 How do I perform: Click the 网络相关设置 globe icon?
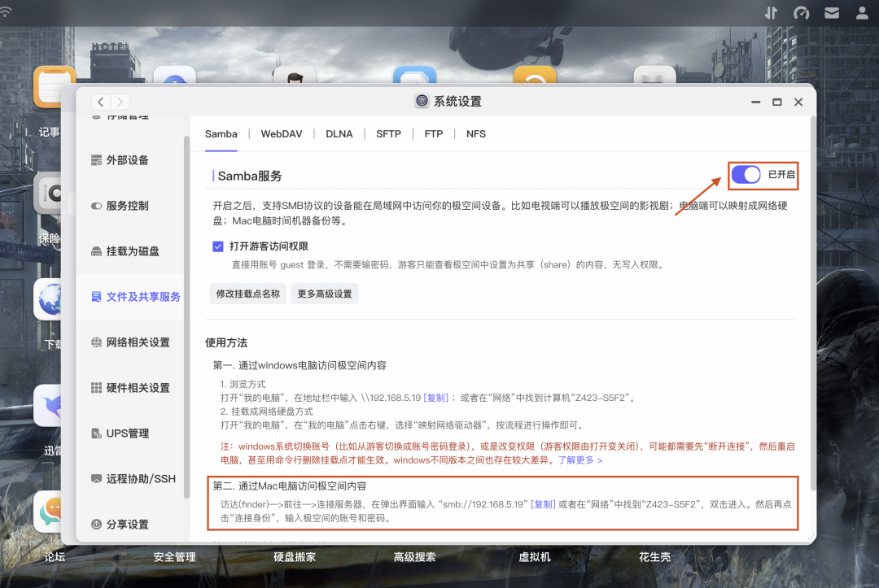pyautogui.click(x=96, y=342)
